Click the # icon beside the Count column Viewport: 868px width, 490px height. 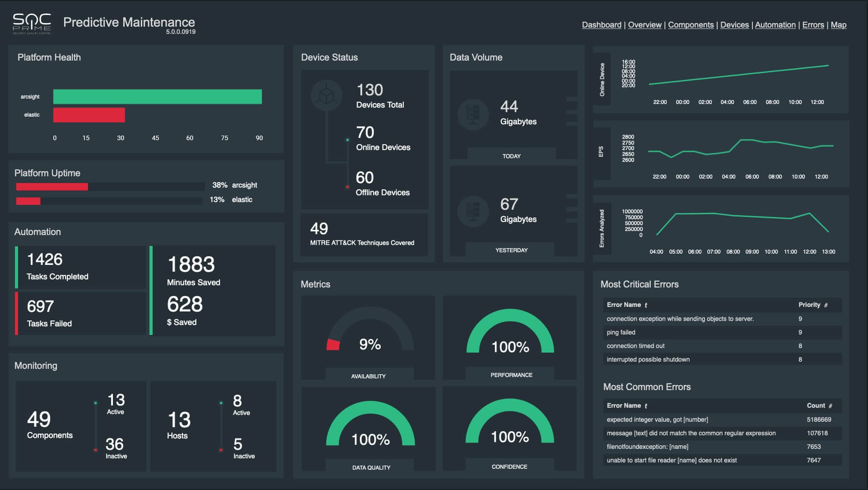click(830, 406)
